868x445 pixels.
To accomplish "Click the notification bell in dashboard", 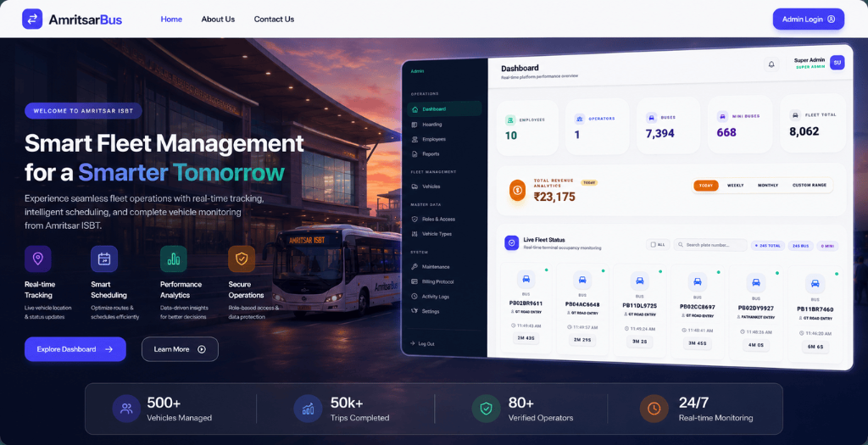I will click(771, 64).
